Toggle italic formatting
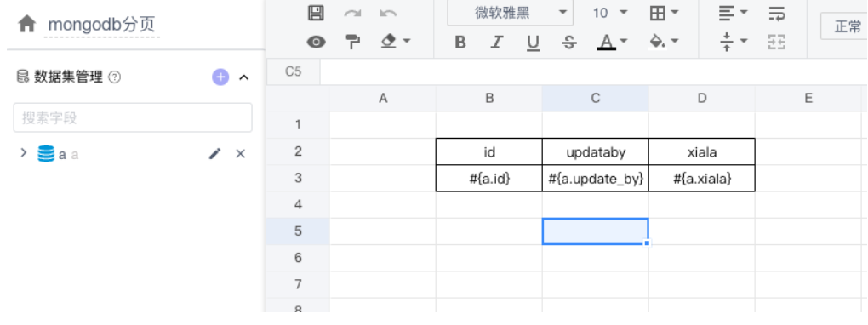This screenshot has height=325, width=868. 497,43
